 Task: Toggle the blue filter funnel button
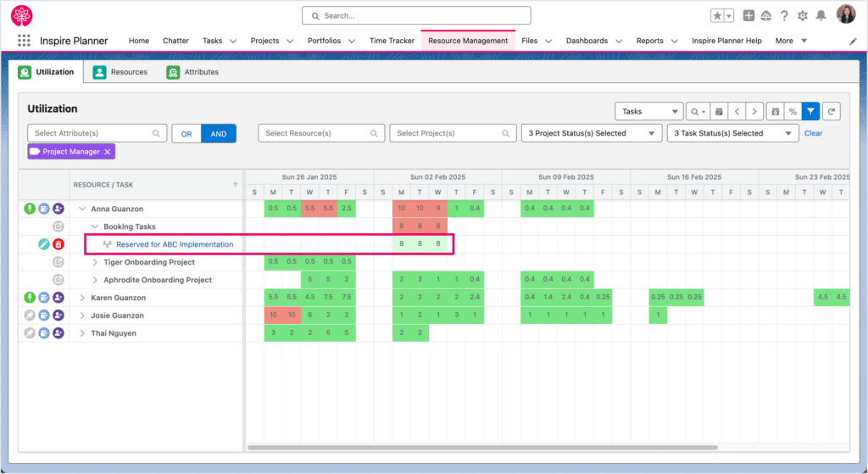(810, 111)
